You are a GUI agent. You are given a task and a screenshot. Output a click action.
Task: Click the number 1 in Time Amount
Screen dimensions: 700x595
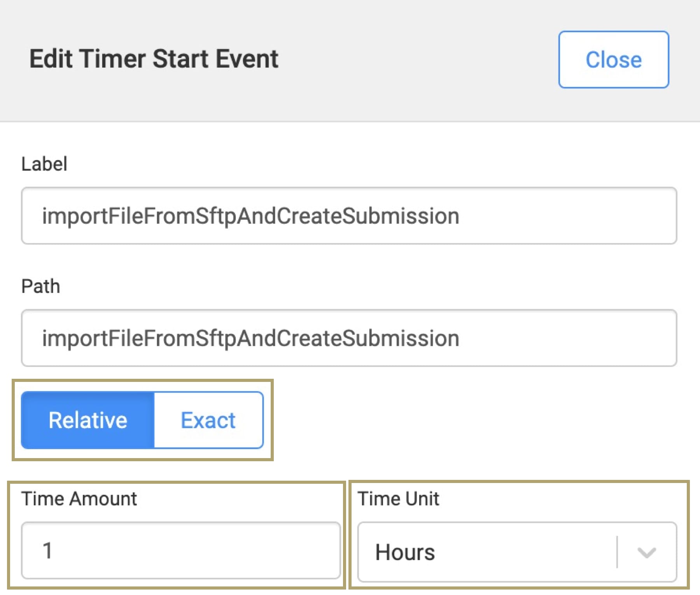47,551
